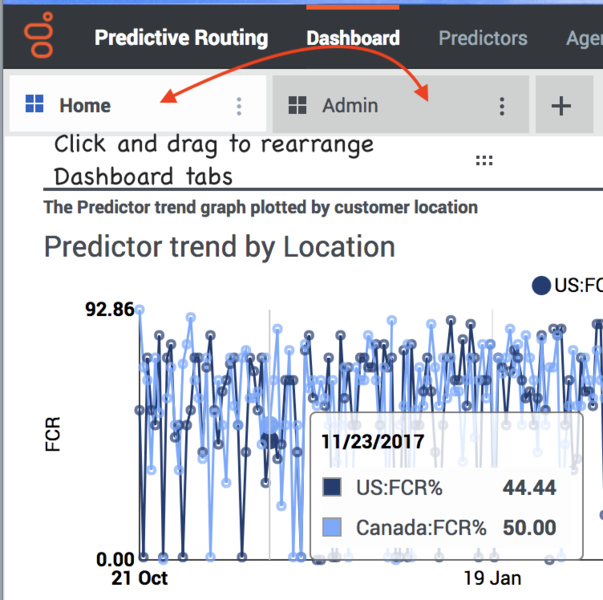This screenshot has height=600, width=603.
Task: Open the Dashboard menu item
Action: pyautogui.click(x=353, y=39)
